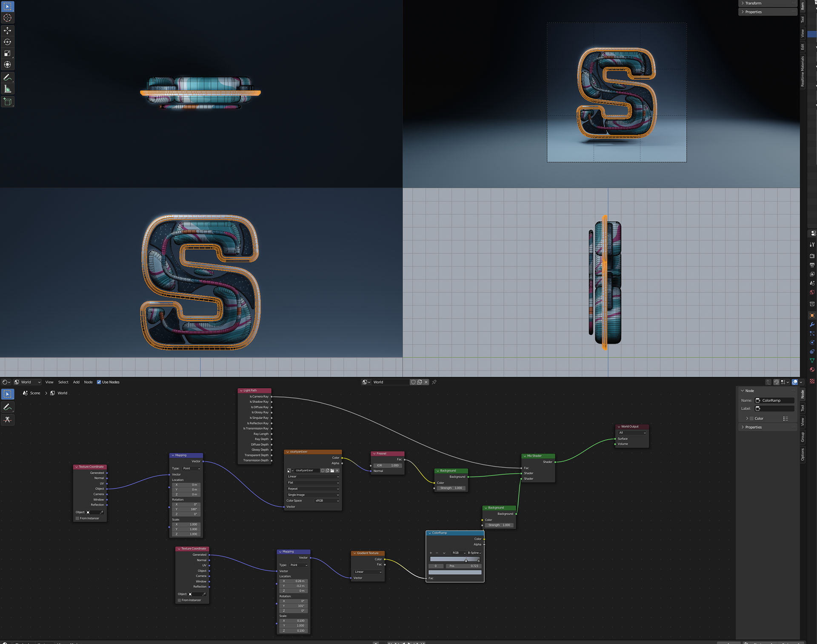
Task: Select the Rotate tool in viewport toolbar
Action: click(7, 42)
